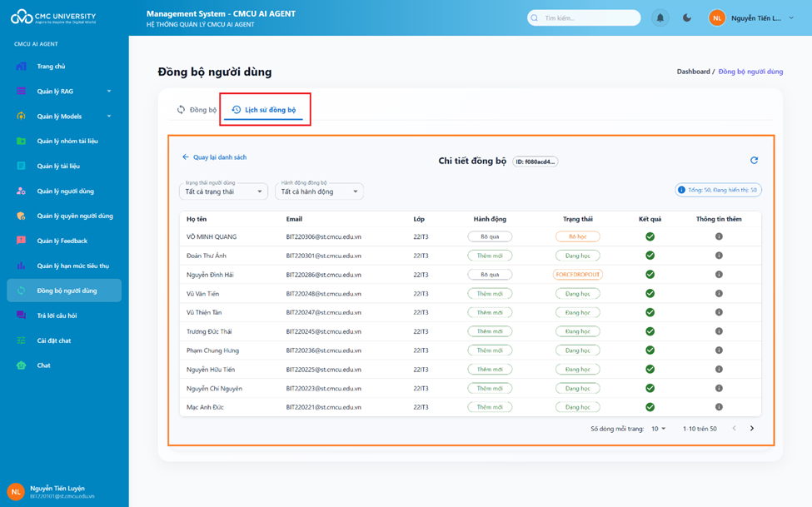Open info icon for VÕ MINH QUANG row
The image size is (812, 507).
coord(719,236)
